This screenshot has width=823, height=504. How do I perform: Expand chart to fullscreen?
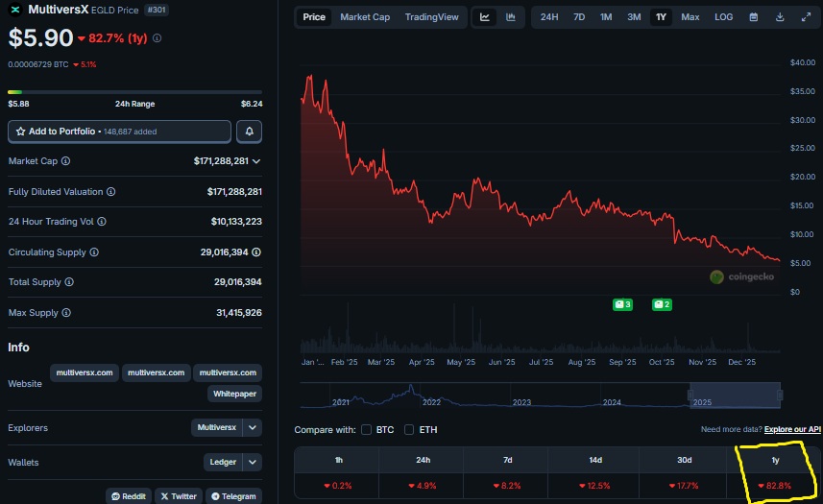[806, 17]
